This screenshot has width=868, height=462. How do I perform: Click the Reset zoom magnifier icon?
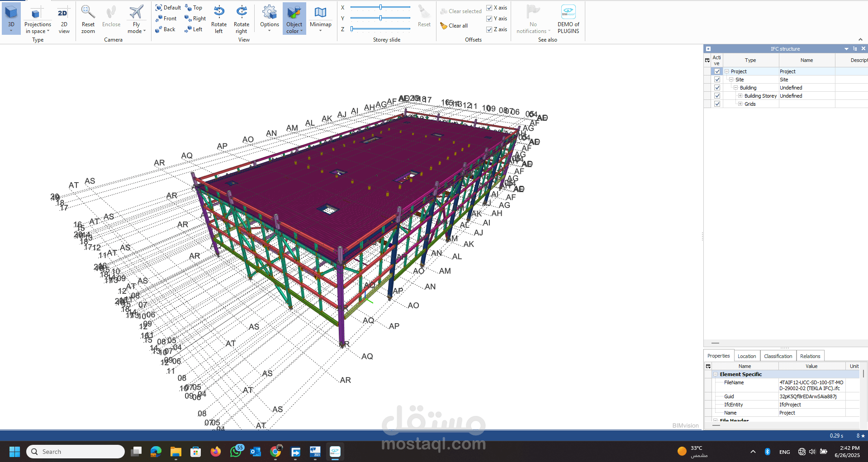[x=88, y=13]
